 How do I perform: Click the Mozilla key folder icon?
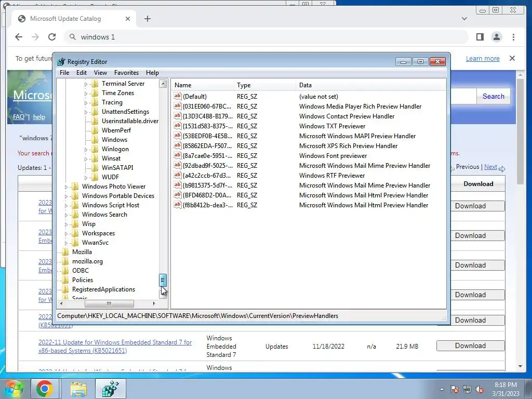[65, 252]
